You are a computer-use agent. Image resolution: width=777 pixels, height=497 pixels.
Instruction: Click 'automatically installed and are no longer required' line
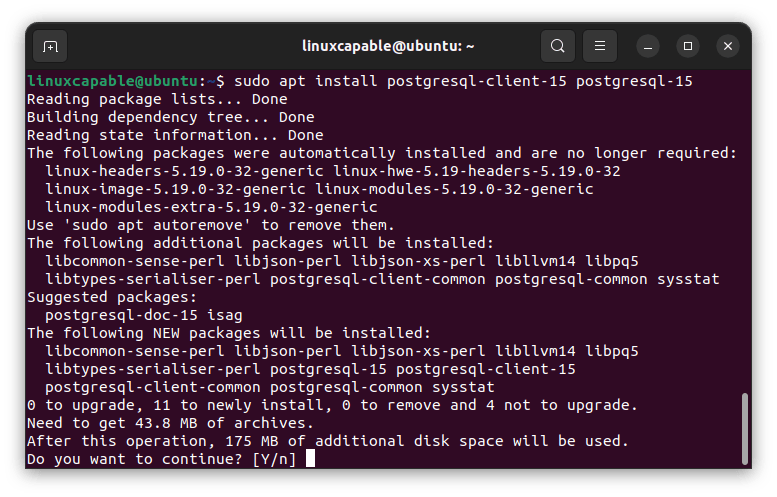coord(382,153)
